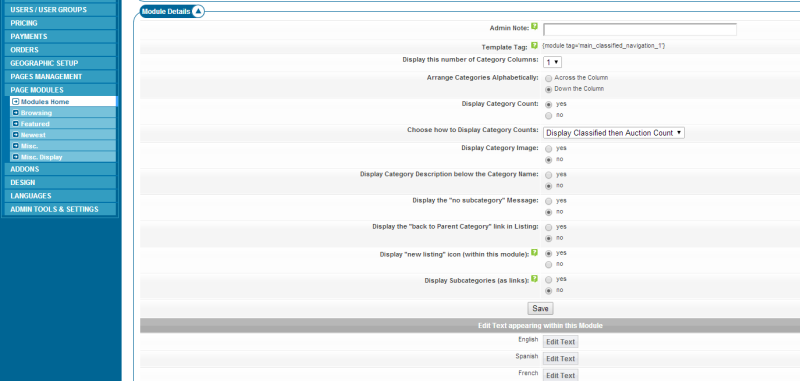This screenshot has height=381, width=800.
Task: Set Display Category Count to yes
Action: click(x=548, y=104)
